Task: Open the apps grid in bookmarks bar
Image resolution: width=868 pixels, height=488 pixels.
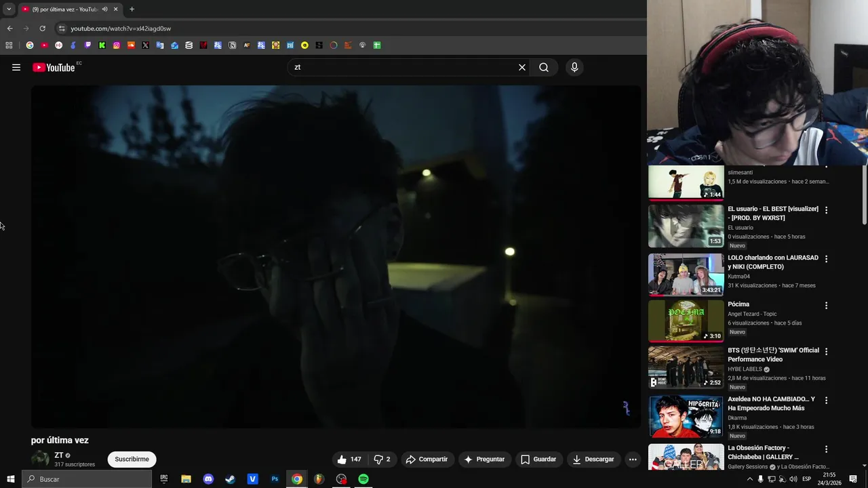Action: 9,45
